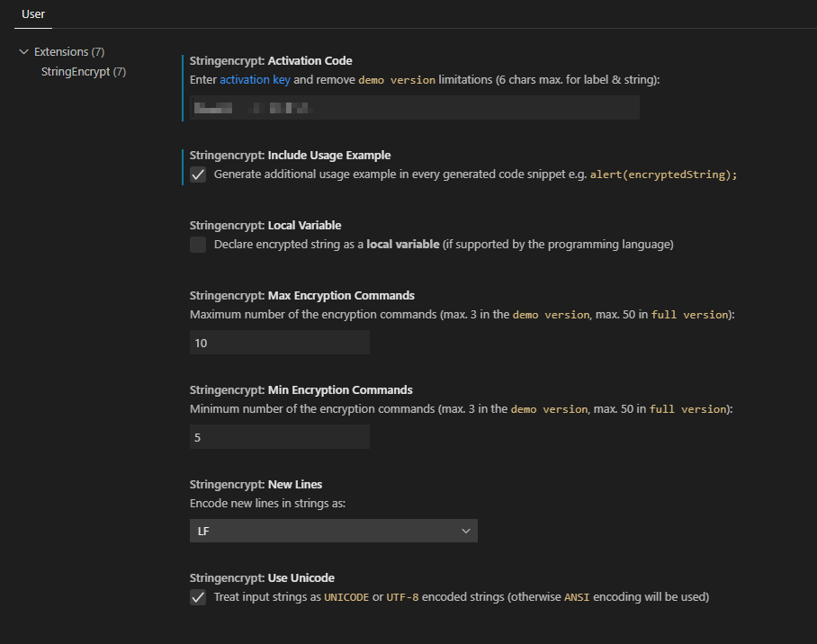
Task: Click the Activation Code input field
Action: pos(414,107)
